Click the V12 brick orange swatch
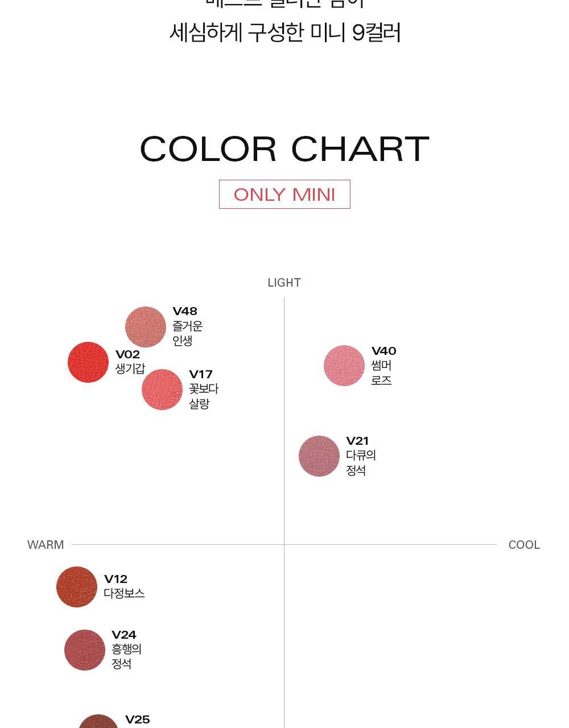 pyautogui.click(x=77, y=587)
